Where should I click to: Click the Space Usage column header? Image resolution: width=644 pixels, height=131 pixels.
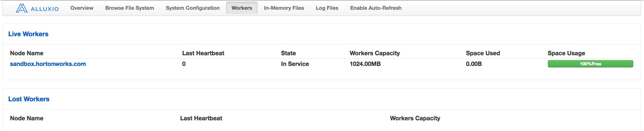566,53
